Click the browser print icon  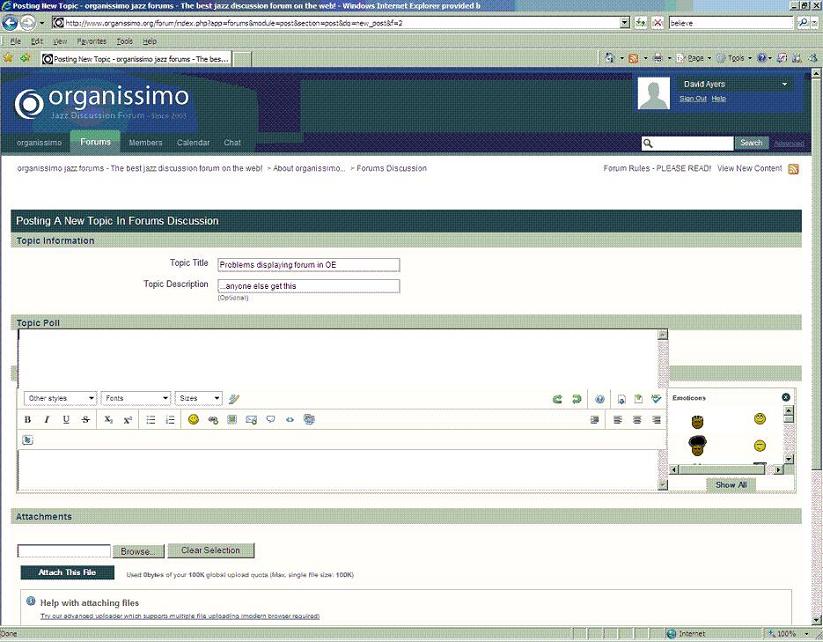click(x=658, y=58)
